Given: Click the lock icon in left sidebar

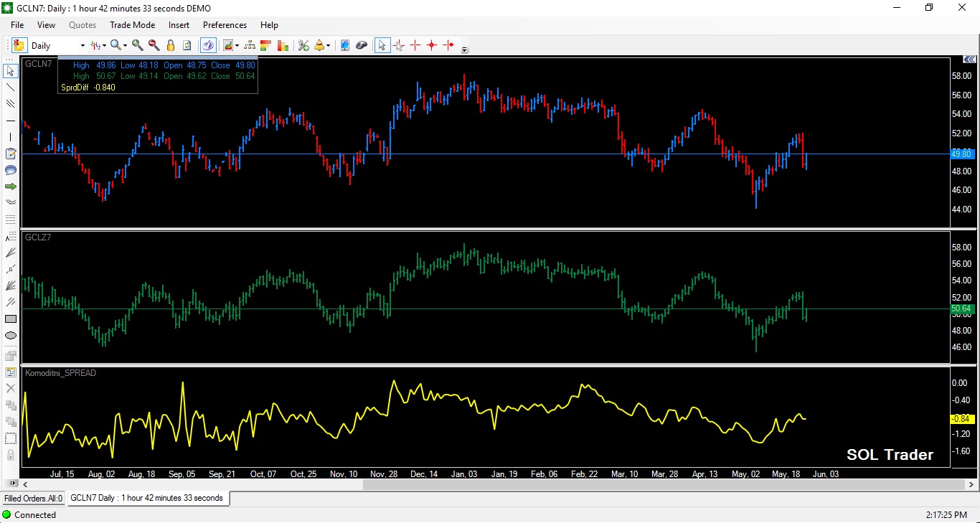Looking at the screenshot, I should click(11, 454).
